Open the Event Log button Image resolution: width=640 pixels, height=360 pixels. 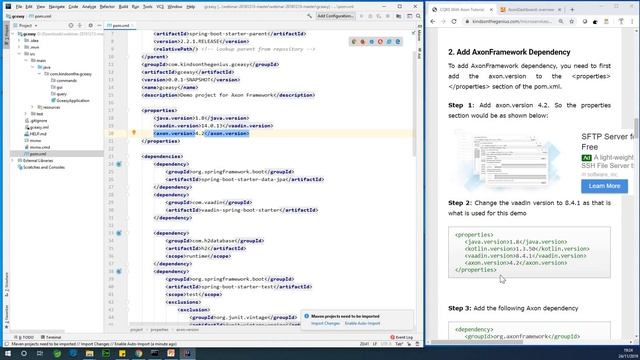[402, 337]
